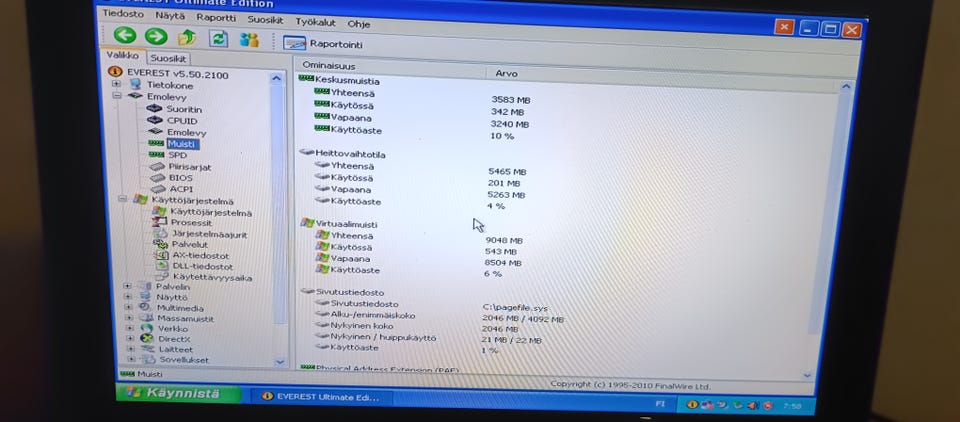Image resolution: width=960 pixels, height=422 pixels.
Task: Open the Raportointi report button
Action: click(x=322, y=43)
